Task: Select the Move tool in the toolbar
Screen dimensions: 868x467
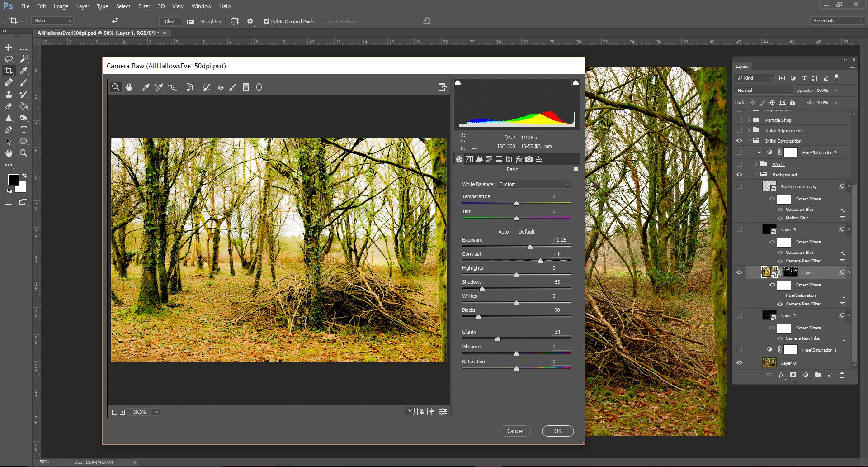Action: click(x=9, y=47)
